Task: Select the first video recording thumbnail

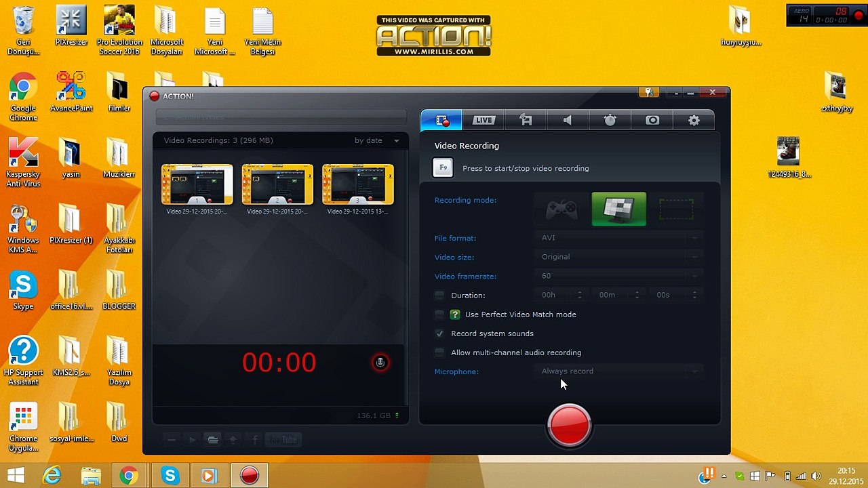Action: click(x=197, y=184)
